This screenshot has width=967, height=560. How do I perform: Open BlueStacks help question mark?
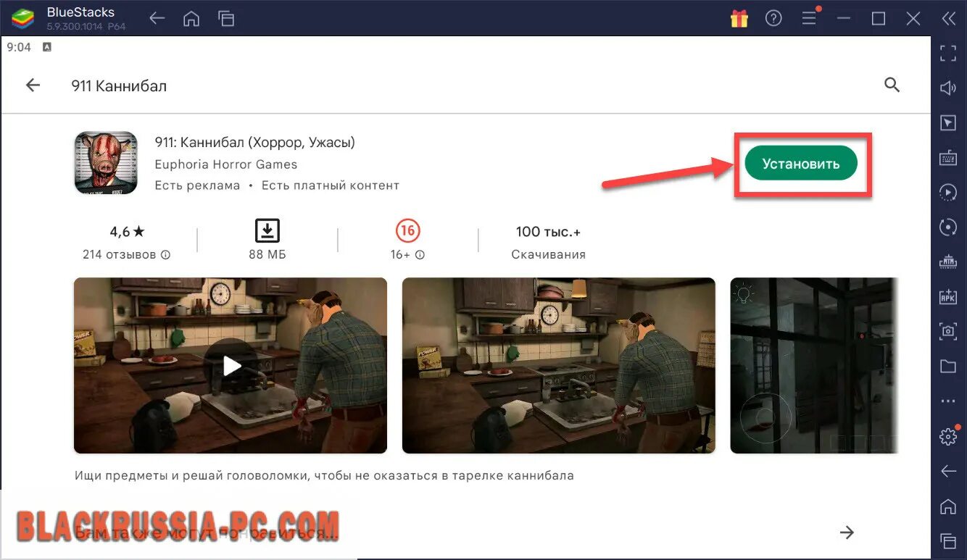pyautogui.click(x=773, y=20)
